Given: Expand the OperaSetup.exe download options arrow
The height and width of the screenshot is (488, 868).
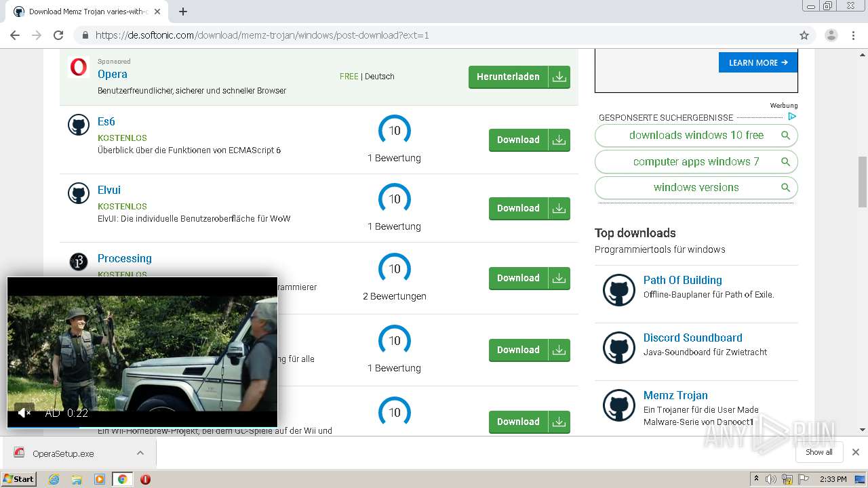Looking at the screenshot, I should tap(140, 453).
